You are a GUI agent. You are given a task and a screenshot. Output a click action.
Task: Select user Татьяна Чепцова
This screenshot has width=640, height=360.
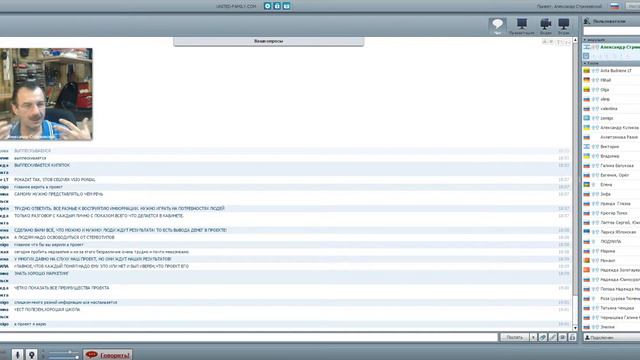[617, 308]
